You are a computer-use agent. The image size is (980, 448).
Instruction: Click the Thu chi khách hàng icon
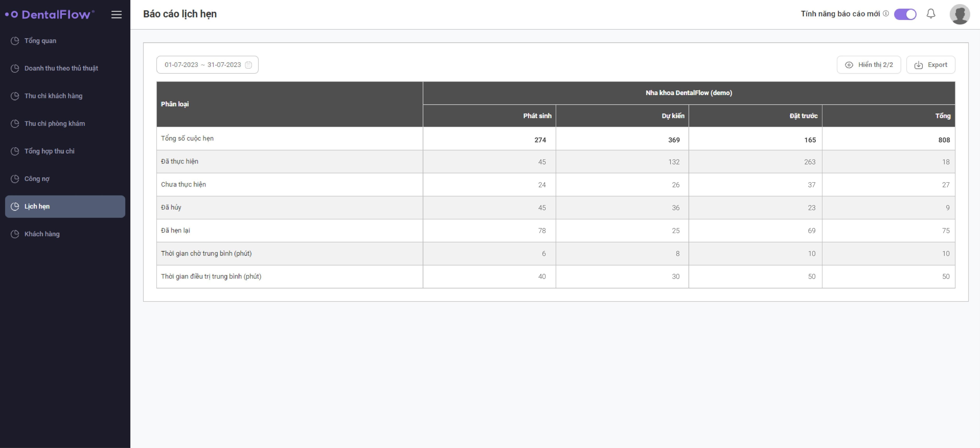(x=15, y=96)
